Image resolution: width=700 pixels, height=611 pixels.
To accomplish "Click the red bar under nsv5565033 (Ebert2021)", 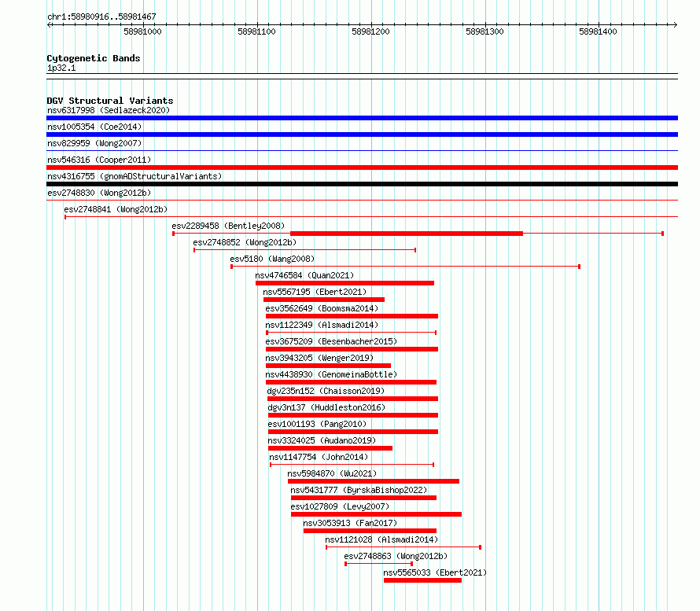I will coord(422,580).
